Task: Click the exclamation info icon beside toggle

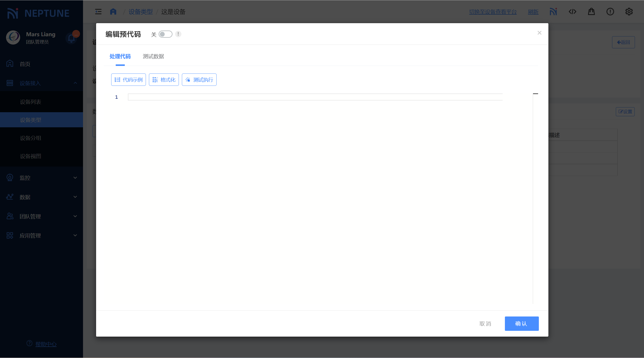Action: (x=178, y=34)
